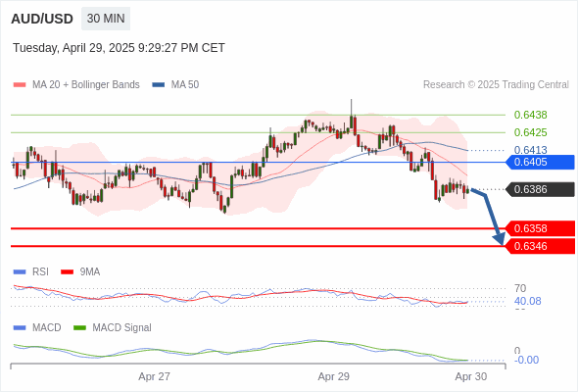Click the Apr 29 date axis marker
The width and height of the screenshot is (578, 392).
click(x=334, y=376)
